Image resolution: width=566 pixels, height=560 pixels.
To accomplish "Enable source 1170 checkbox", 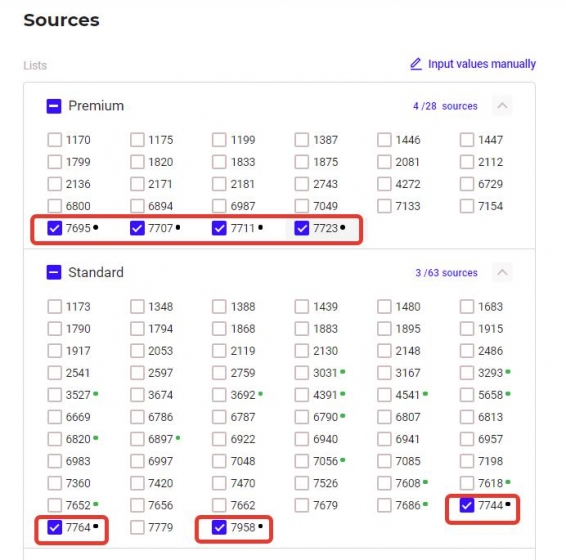I will [55, 140].
